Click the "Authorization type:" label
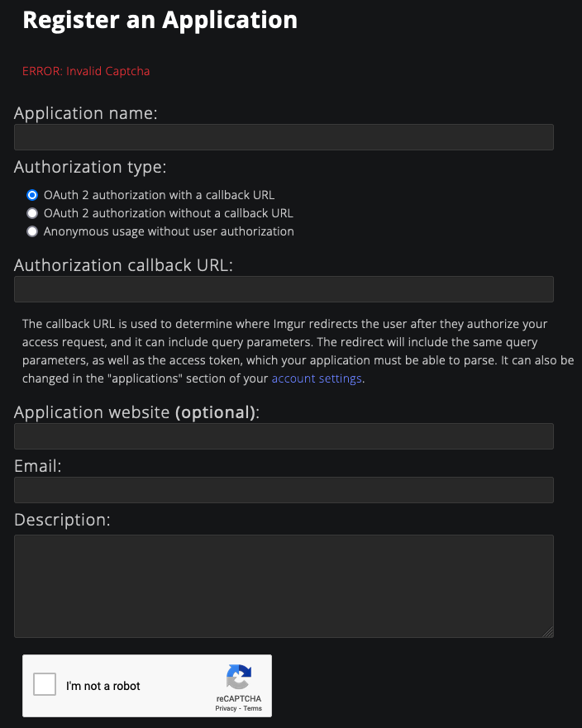The width and height of the screenshot is (582, 728). tap(90, 167)
